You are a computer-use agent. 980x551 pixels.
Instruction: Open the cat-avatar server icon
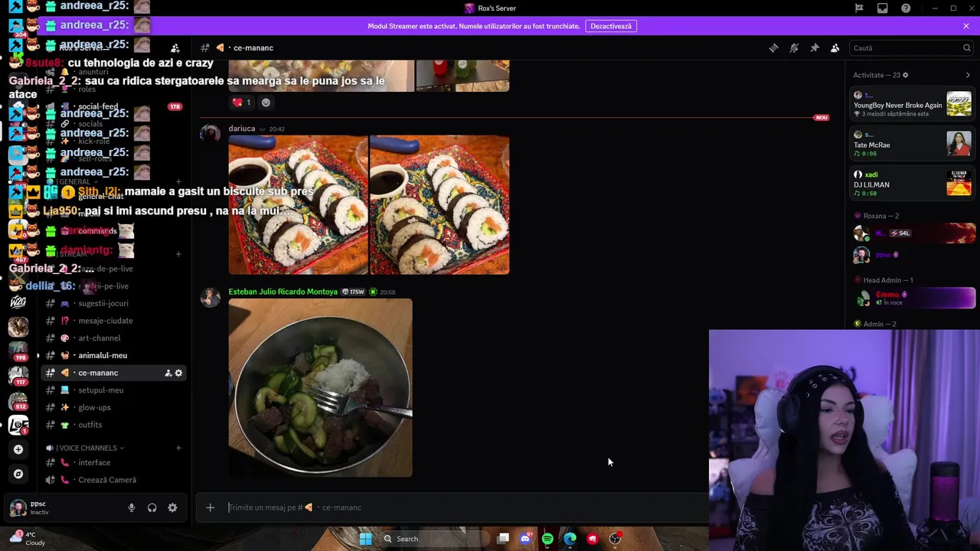(x=18, y=327)
